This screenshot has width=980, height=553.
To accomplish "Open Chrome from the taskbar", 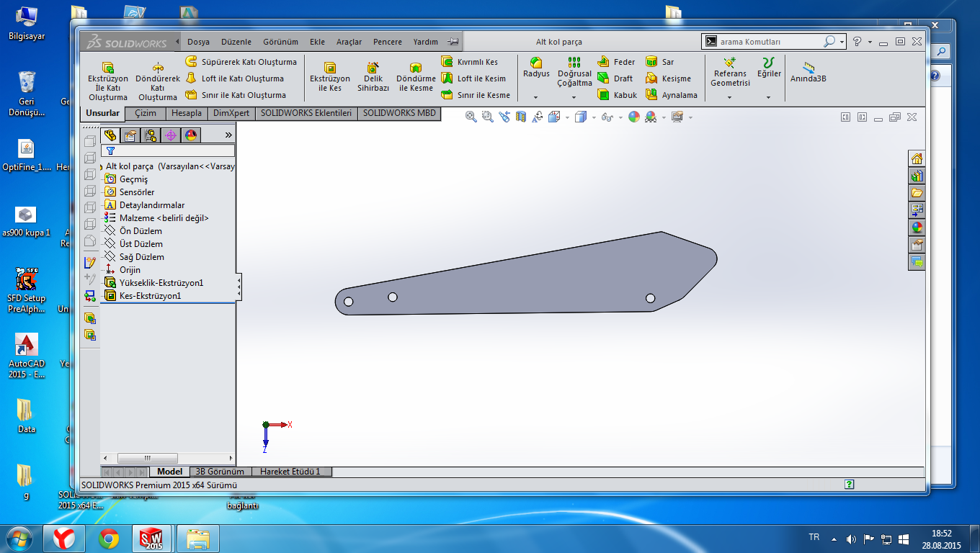I will coord(109,538).
